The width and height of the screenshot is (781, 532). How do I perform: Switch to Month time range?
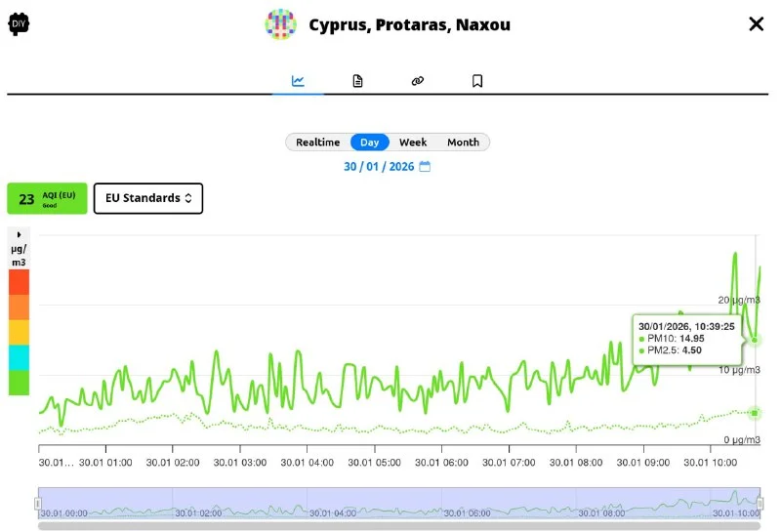(x=463, y=143)
